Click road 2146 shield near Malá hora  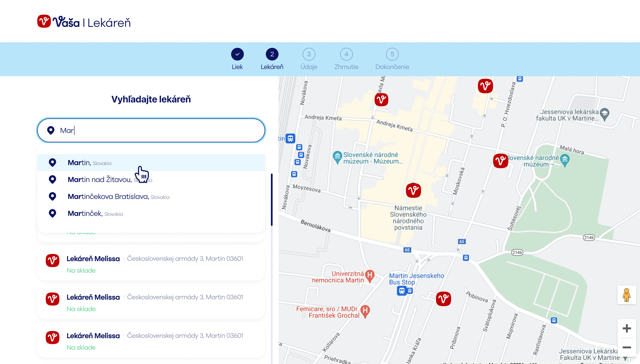589,237
